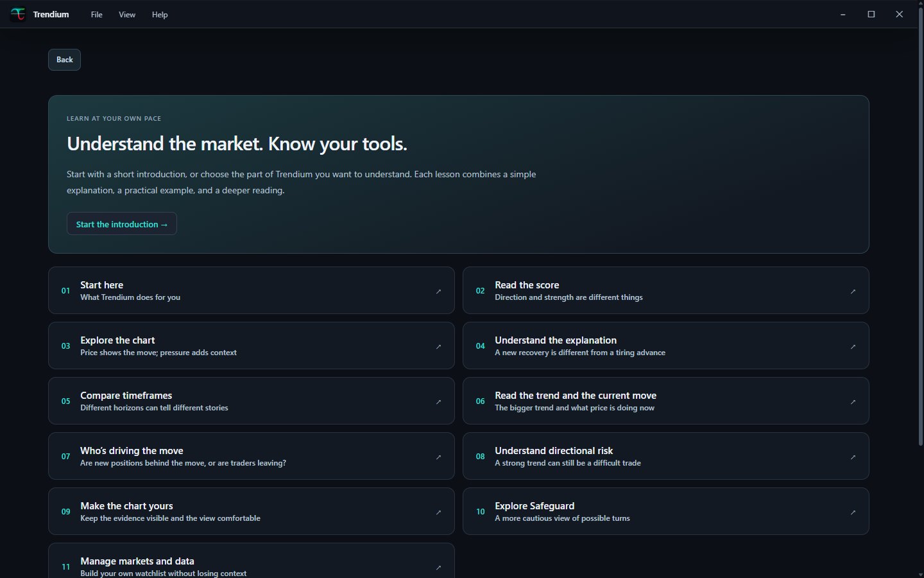Click lesson number 01
This screenshot has height=578, width=924.
(x=65, y=291)
